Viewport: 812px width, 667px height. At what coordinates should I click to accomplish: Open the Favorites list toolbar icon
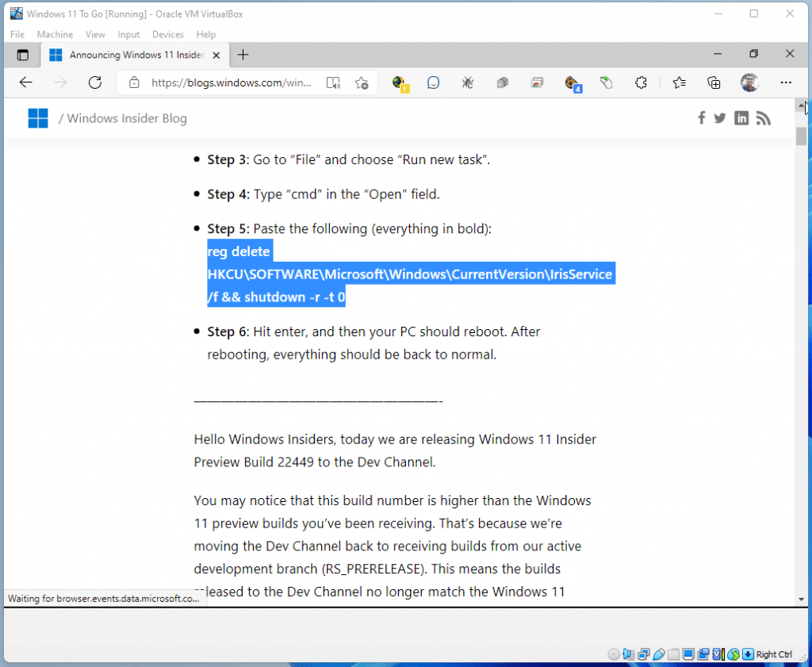679,82
